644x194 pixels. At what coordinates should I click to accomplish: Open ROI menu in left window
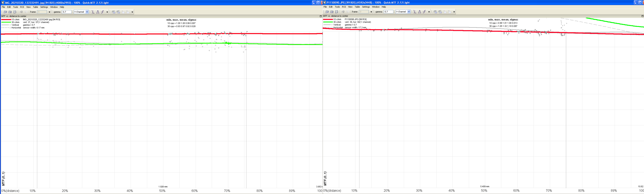click(x=22, y=7)
